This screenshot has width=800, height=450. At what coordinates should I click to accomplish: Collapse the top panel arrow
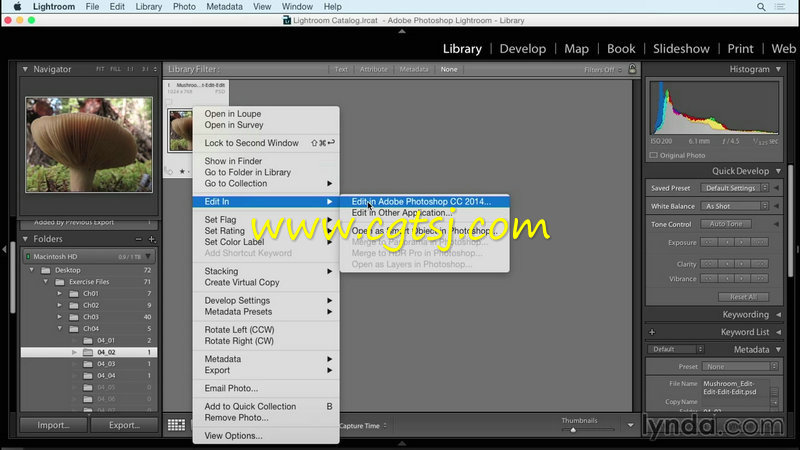point(402,31)
